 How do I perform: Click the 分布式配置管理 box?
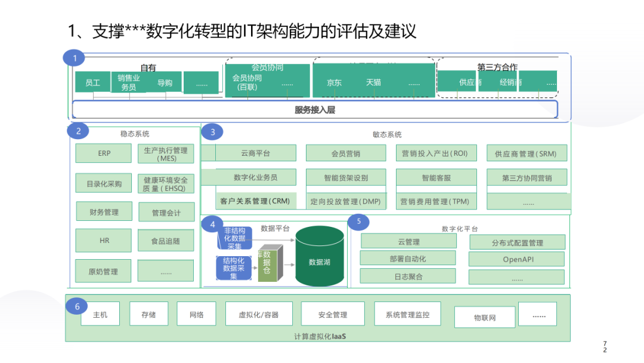coord(517,242)
